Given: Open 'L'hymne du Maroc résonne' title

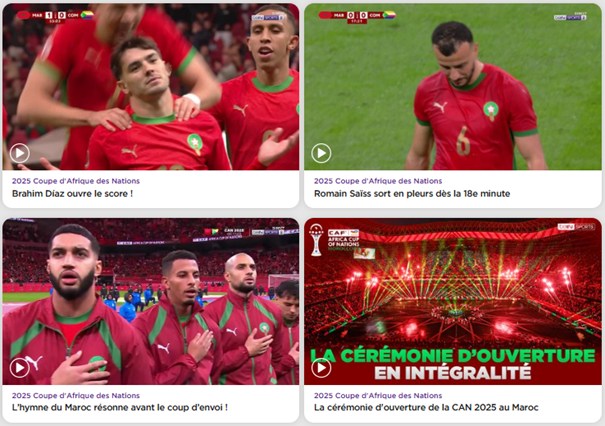Looking at the screenshot, I should pos(120,407).
